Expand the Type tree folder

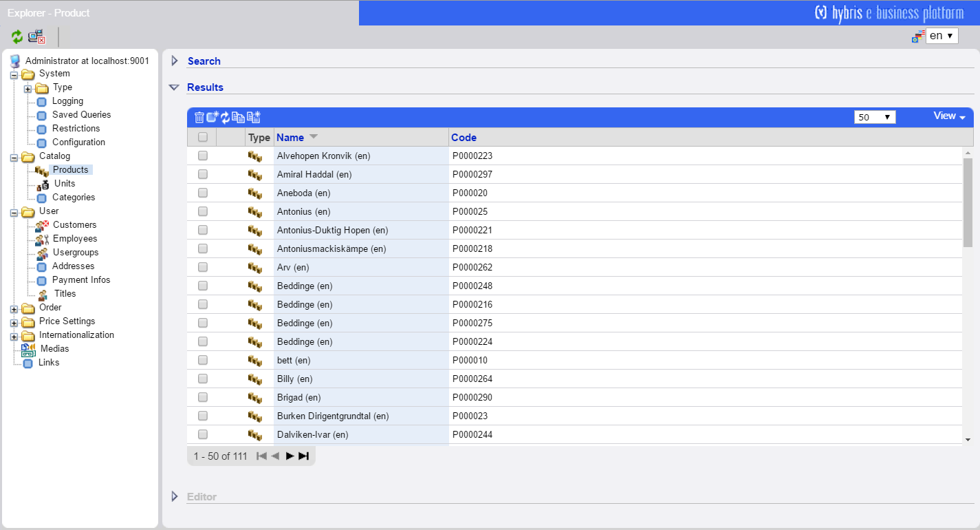[28, 89]
